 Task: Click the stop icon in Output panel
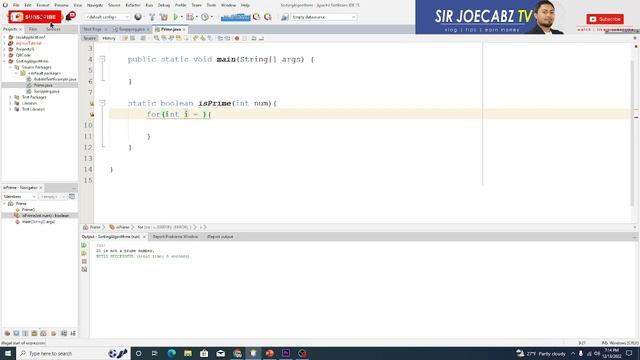point(84,261)
